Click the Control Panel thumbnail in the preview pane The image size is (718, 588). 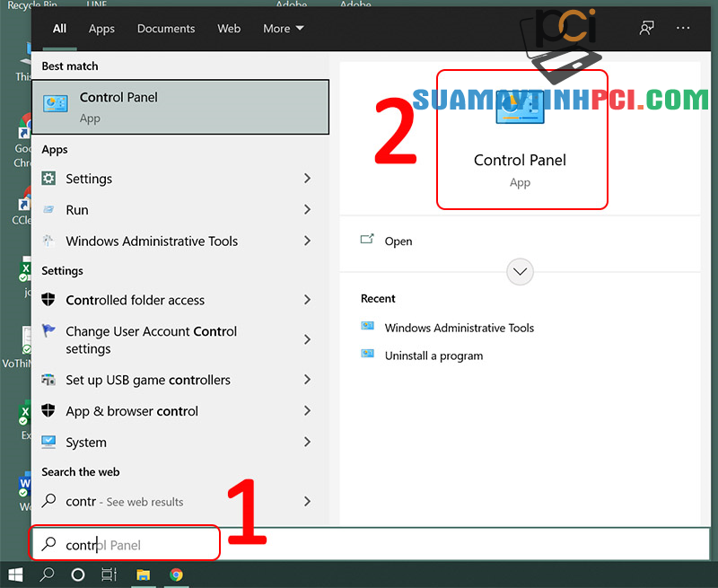(x=521, y=109)
